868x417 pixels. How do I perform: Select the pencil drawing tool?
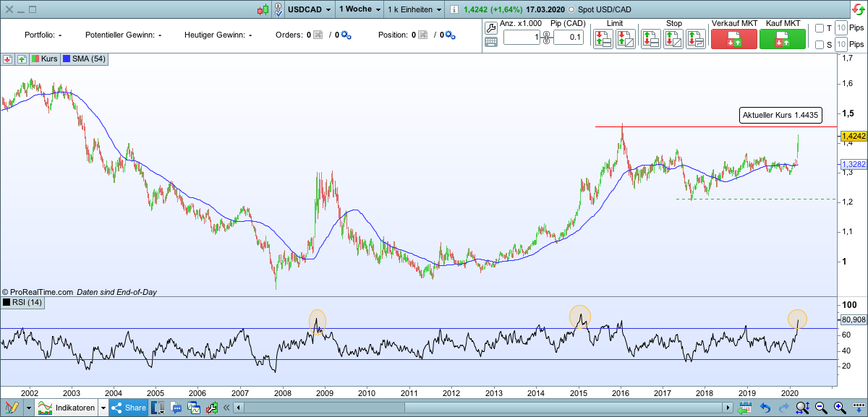(x=12, y=407)
